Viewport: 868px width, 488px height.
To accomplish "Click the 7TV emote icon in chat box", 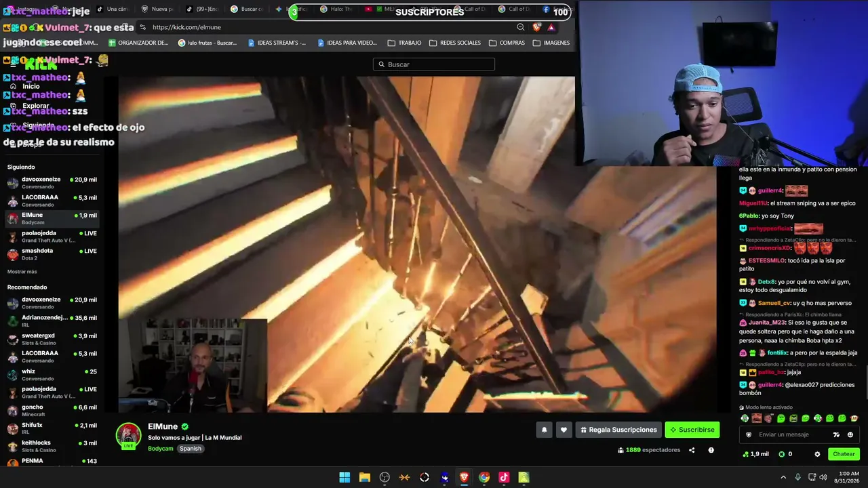I will click(x=836, y=434).
